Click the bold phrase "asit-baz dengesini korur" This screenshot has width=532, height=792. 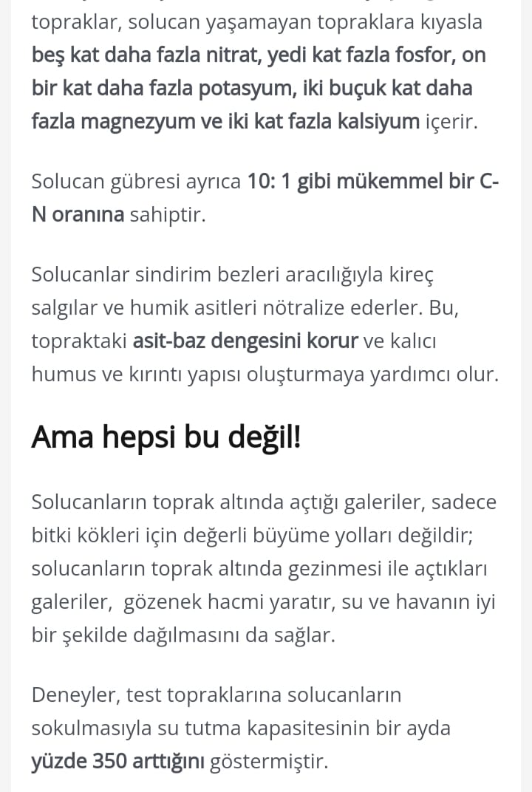(x=245, y=341)
